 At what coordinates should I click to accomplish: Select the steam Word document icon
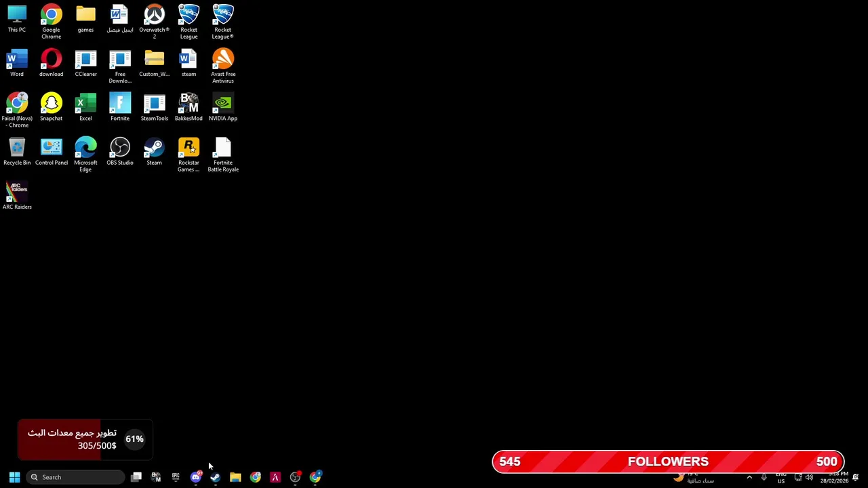coord(189,63)
